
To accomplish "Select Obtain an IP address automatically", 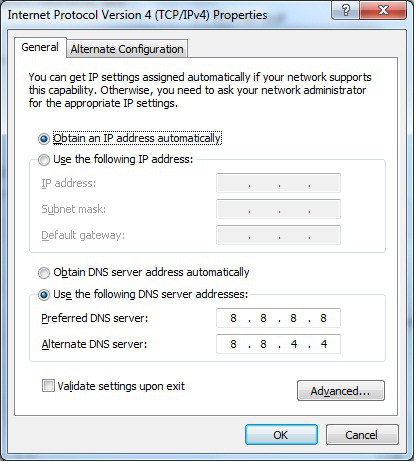I will point(44,139).
